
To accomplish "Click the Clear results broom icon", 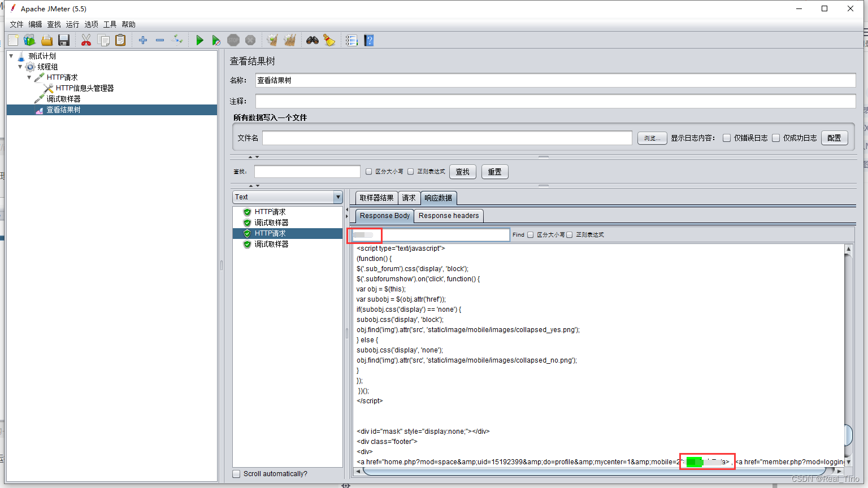I will click(272, 40).
